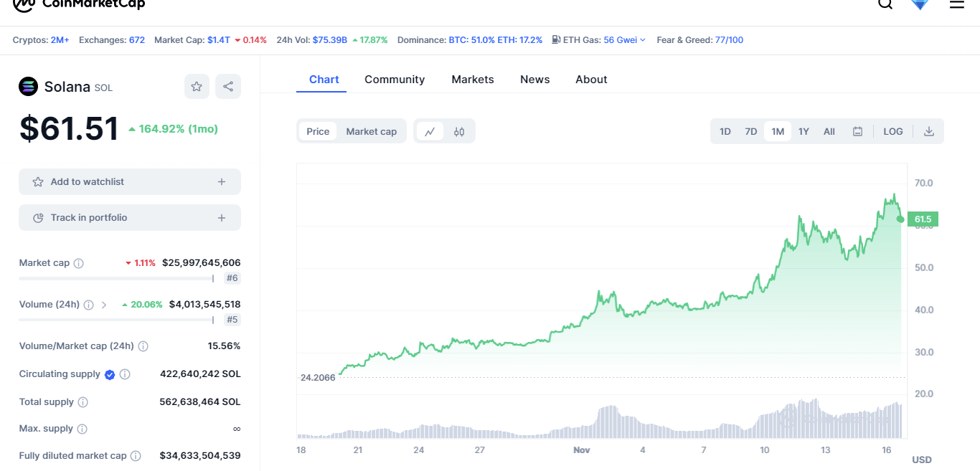Open the blue diamond rewards icon
The width and height of the screenshot is (980, 471).
(x=920, y=4)
